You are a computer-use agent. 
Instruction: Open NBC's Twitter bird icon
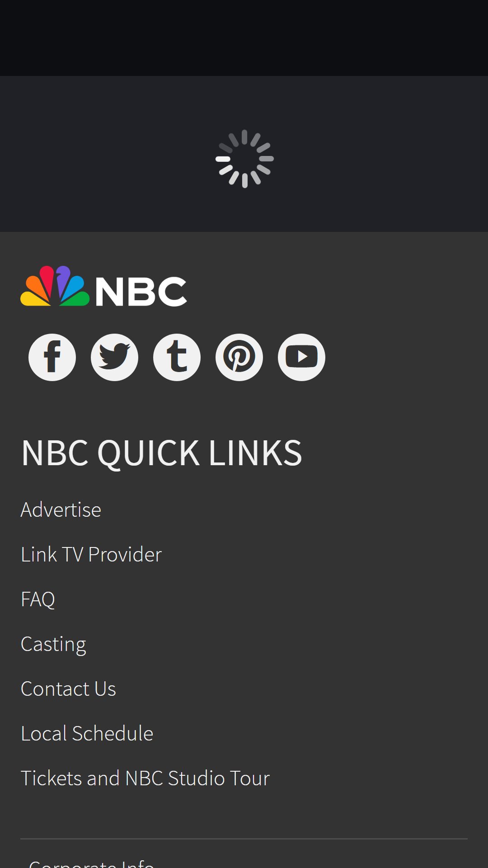click(114, 357)
